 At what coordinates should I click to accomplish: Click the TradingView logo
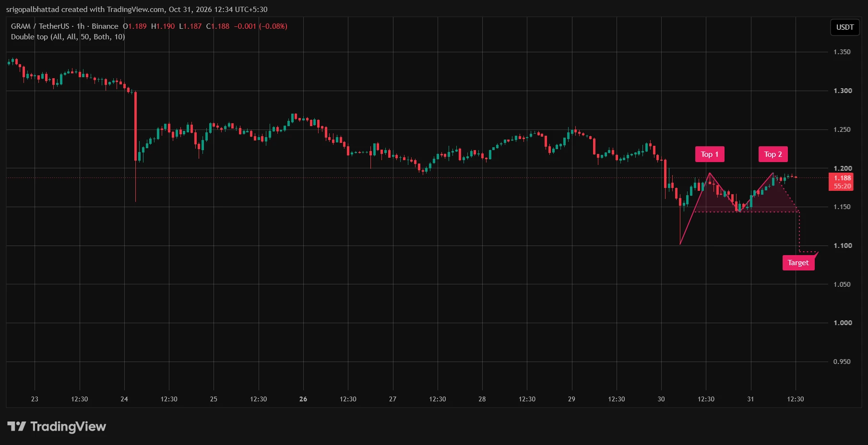click(57, 426)
